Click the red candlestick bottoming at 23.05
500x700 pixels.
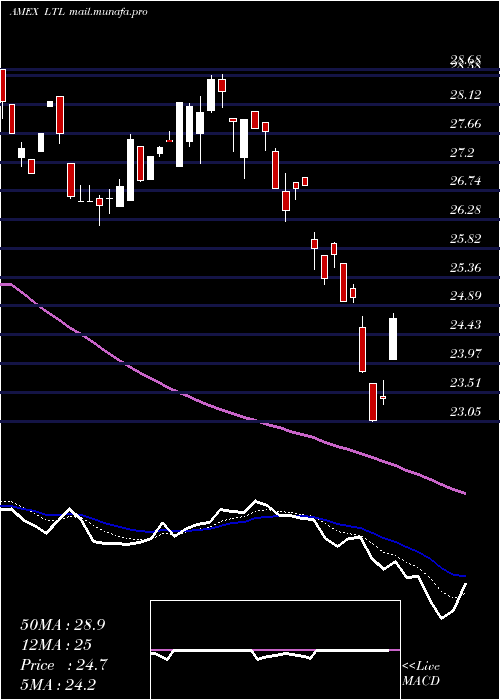[373, 402]
